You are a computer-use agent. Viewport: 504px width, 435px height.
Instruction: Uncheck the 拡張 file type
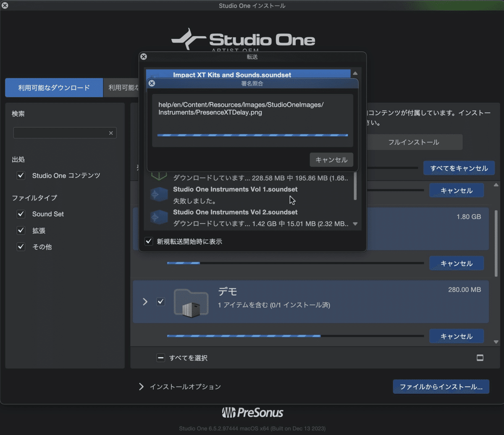coord(21,231)
